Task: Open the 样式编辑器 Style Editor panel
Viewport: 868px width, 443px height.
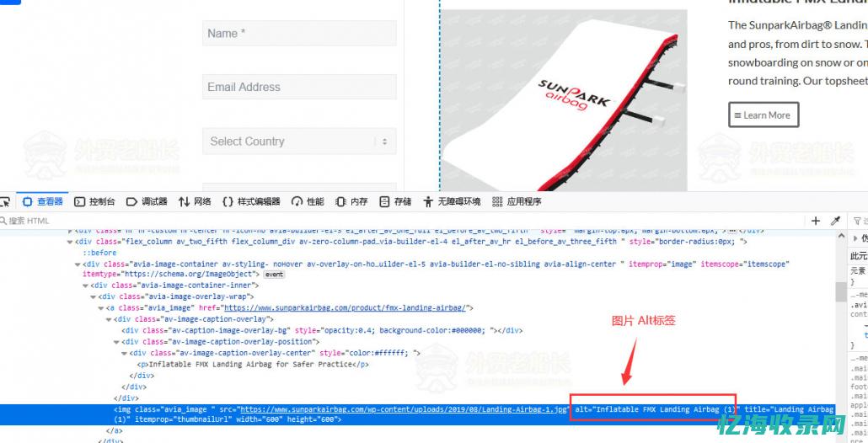Action: [251, 202]
